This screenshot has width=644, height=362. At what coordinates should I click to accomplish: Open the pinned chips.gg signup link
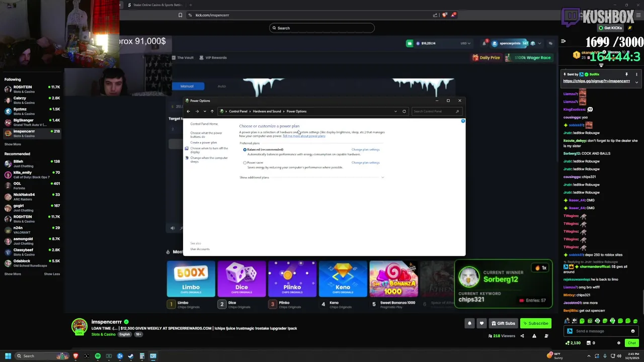pyautogui.click(x=596, y=81)
